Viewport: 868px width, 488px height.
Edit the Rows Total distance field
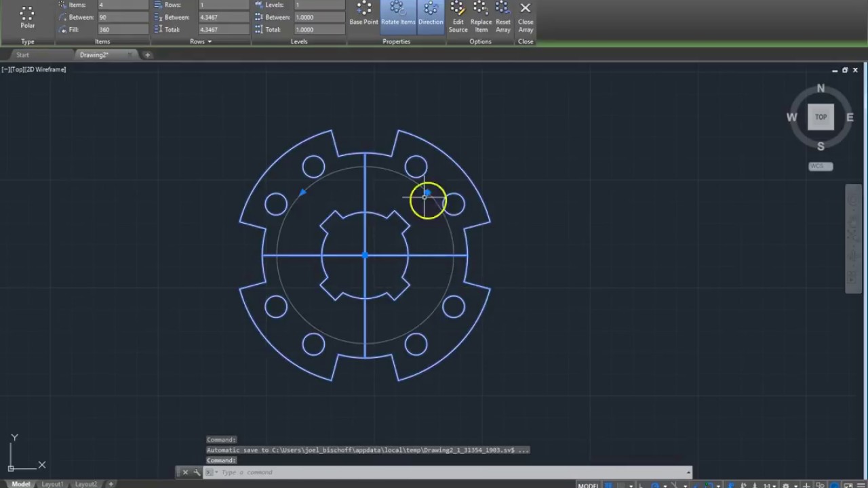tap(224, 29)
